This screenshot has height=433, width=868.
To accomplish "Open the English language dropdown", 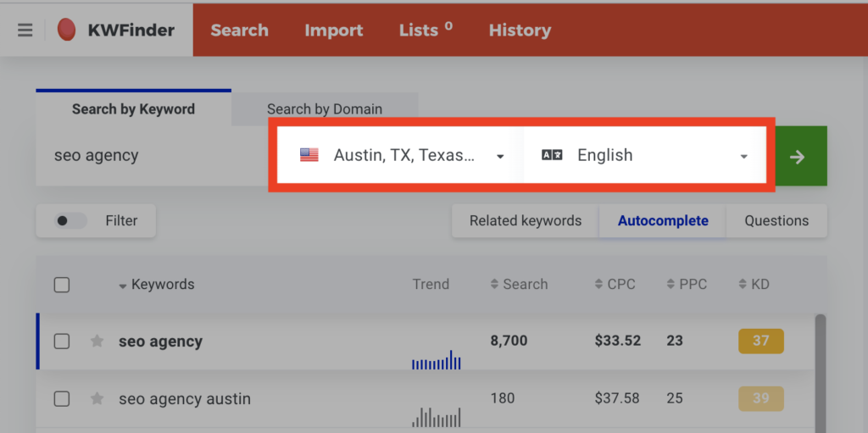I will (x=645, y=156).
